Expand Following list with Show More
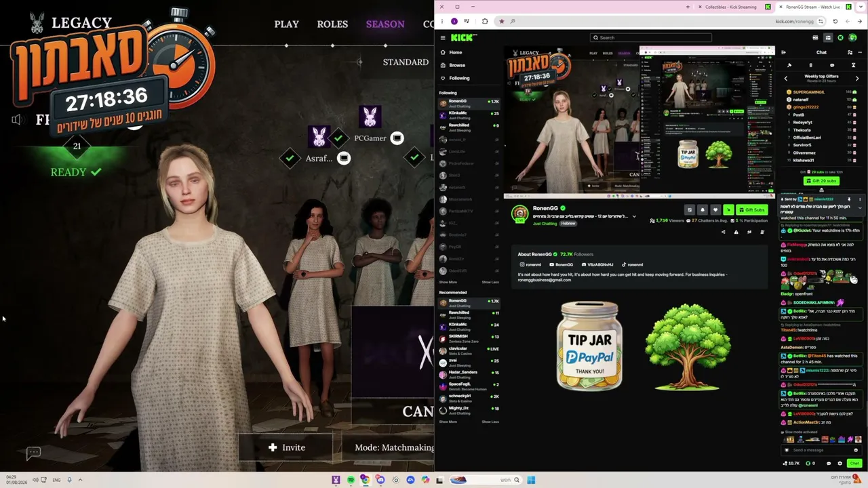Viewport: 868px width, 488px height. point(448,282)
